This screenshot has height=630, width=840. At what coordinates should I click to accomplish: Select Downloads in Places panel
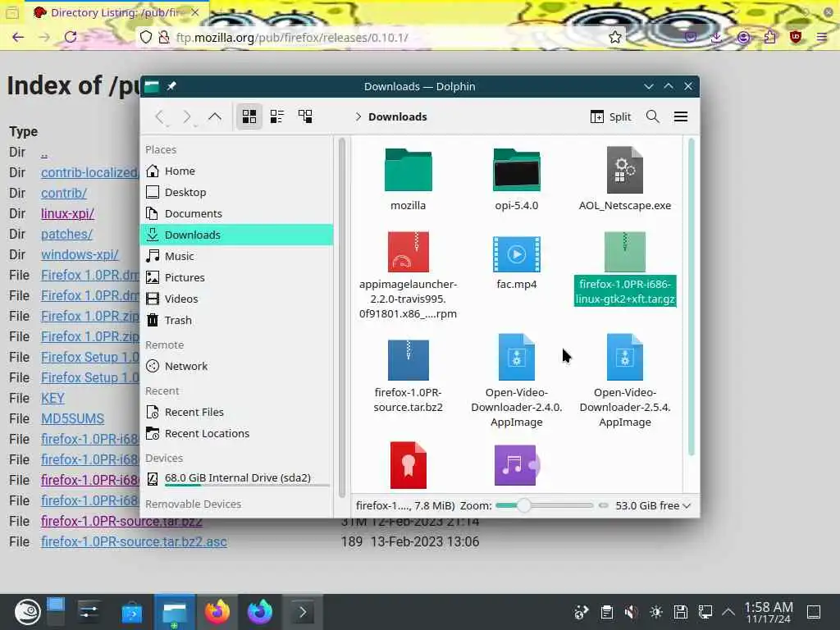(237, 235)
